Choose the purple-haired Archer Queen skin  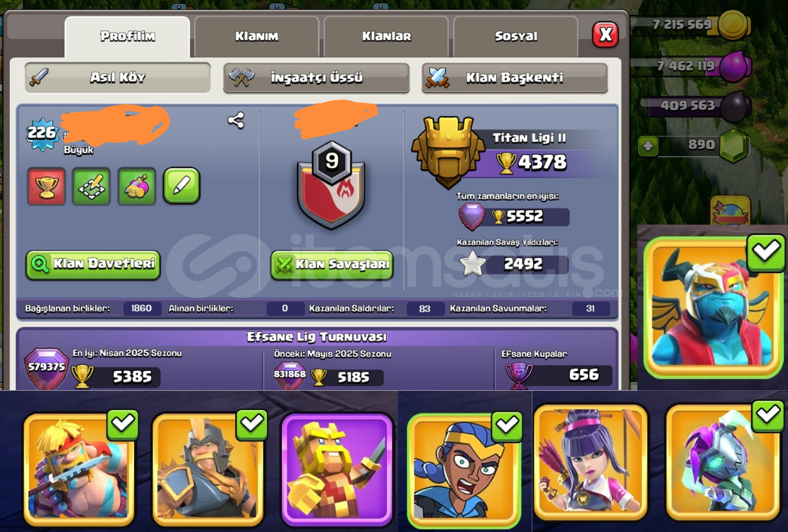[591, 462]
